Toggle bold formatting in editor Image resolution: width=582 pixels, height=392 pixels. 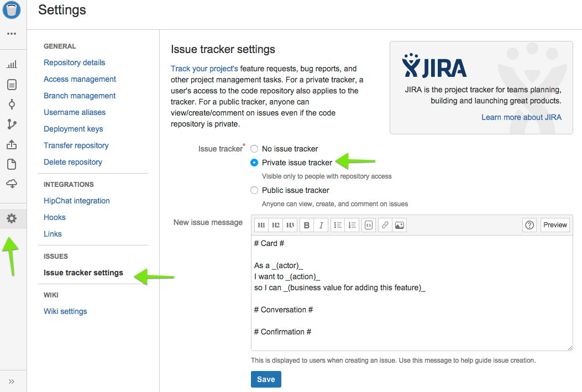(307, 225)
